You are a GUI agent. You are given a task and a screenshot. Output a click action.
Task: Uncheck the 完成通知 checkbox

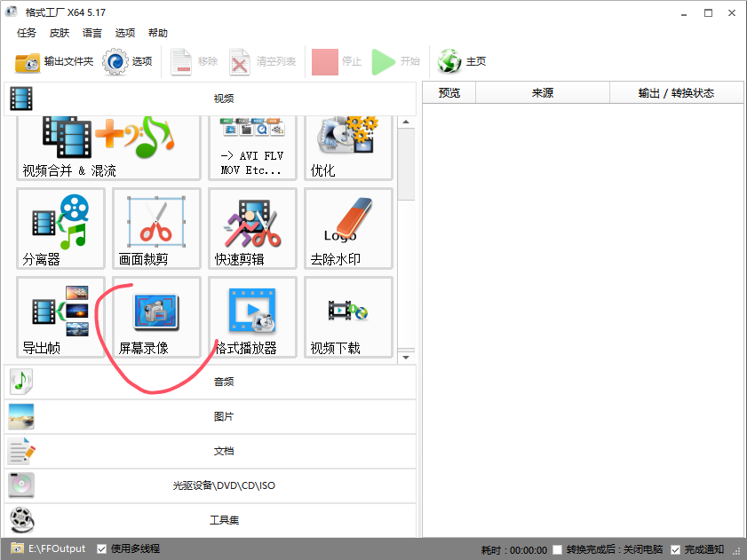point(676,549)
